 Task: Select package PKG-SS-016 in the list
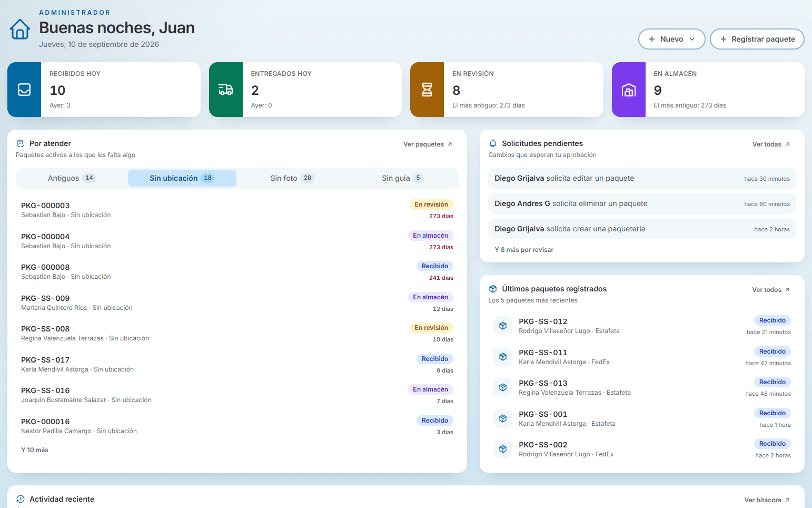pos(237,395)
